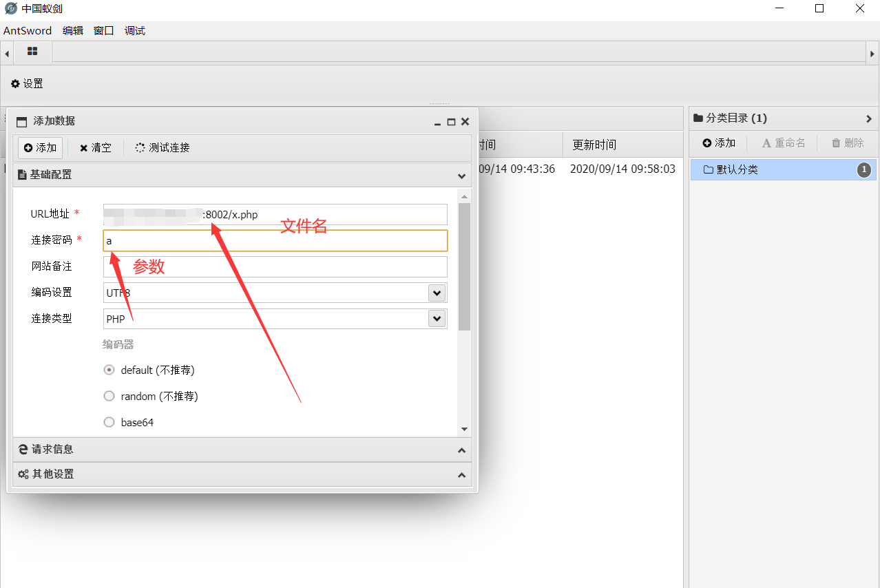This screenshot has width=880, height=588.
Task: Click the 网站备注 input field
Action: (x=275, y=266)
